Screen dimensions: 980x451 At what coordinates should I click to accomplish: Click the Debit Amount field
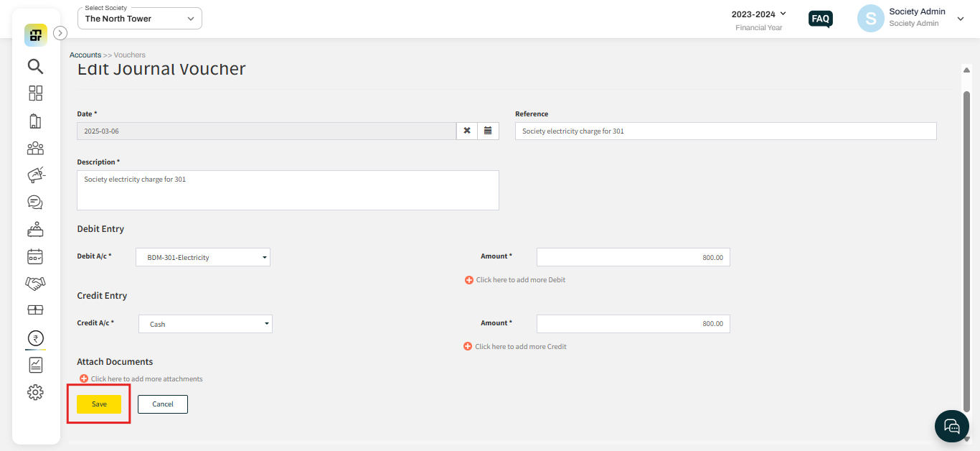[633, 257]
